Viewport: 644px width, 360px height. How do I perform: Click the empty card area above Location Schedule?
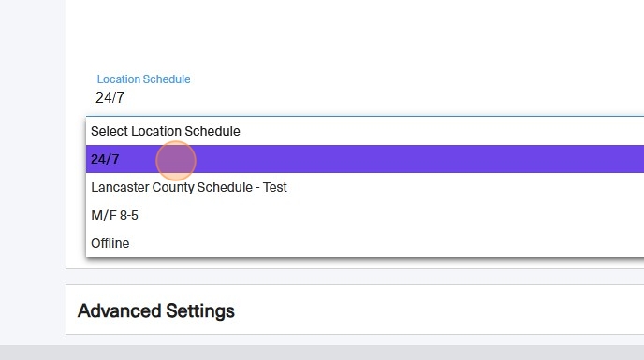coord(355,33)
